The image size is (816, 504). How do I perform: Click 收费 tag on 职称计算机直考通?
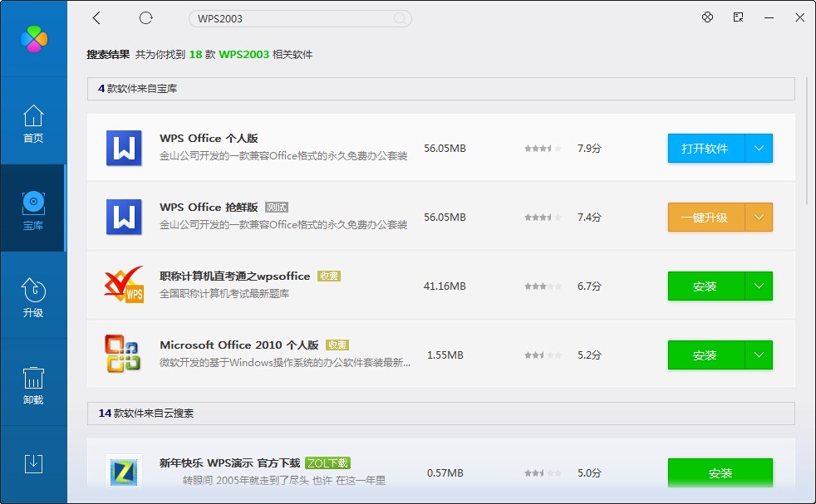(329, 276)
